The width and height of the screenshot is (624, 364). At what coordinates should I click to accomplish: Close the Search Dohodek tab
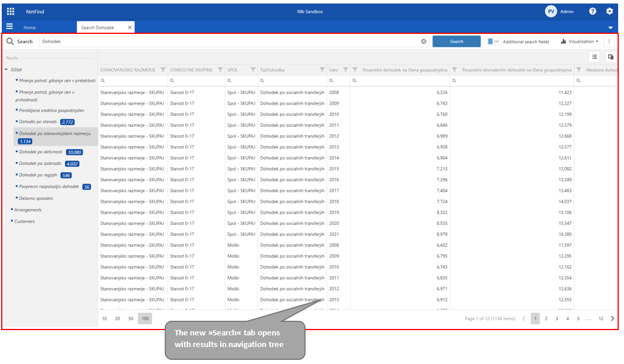129,27
